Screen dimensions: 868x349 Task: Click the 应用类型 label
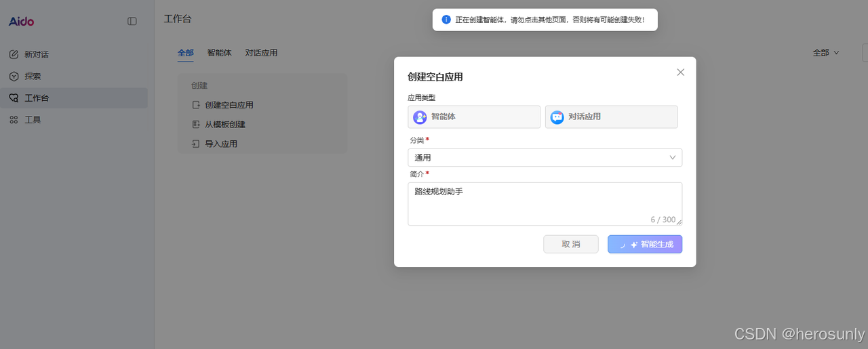click(422, 98)
